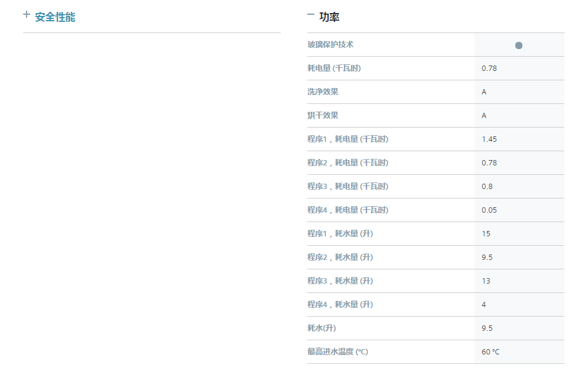Click the 60 °C temperature value
This screenshot has height=381, width=588.
pos(490,351)
